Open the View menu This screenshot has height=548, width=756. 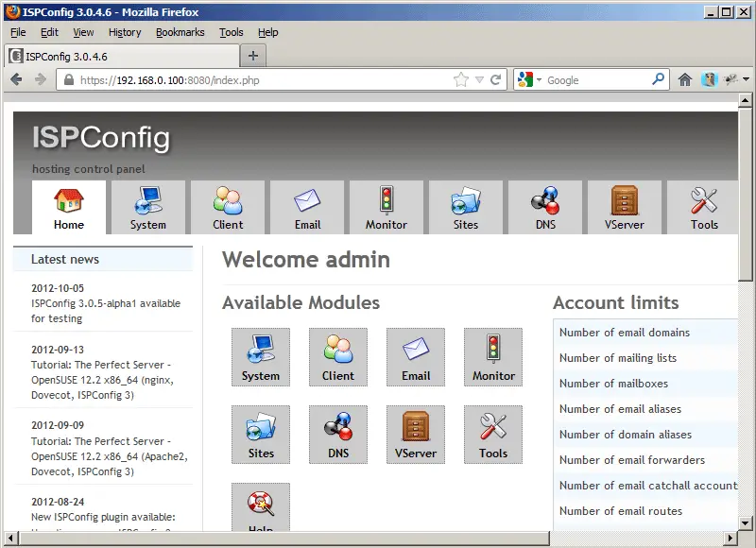tap(83, 32)
